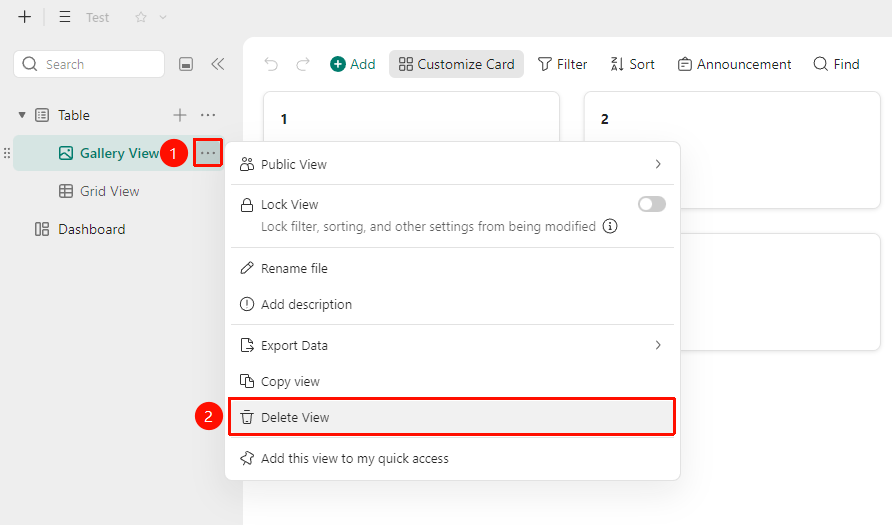The height and width of the screenshot is (525, 892).
Task: Open the Table row more options menu
Action: (208, 115)
